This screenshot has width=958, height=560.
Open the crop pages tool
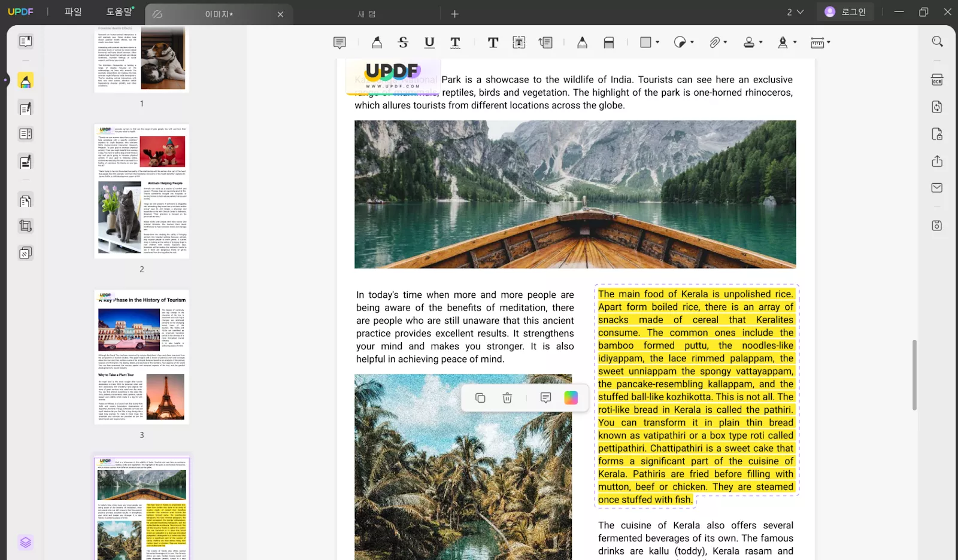point(25,226)
